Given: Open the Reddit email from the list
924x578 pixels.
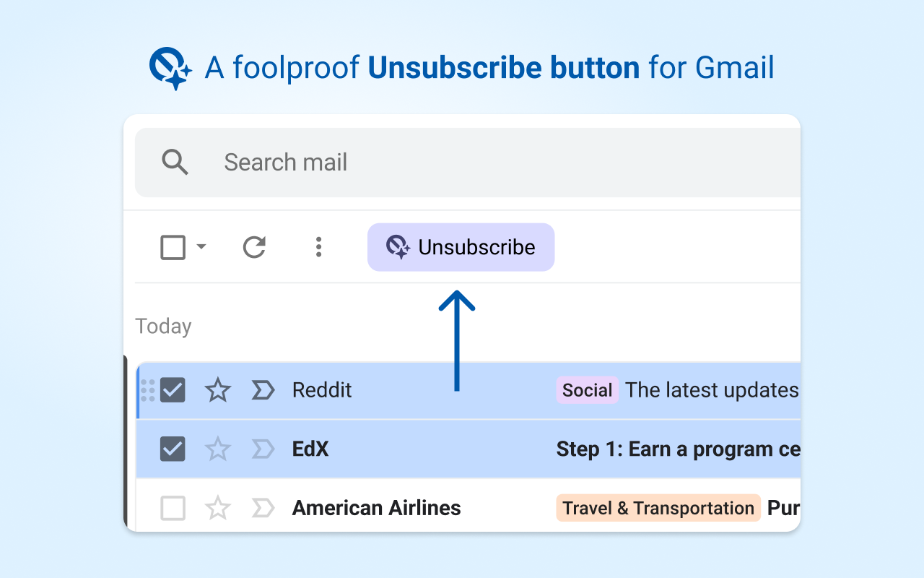Looking at the screenshot, I should coord(322,390).
